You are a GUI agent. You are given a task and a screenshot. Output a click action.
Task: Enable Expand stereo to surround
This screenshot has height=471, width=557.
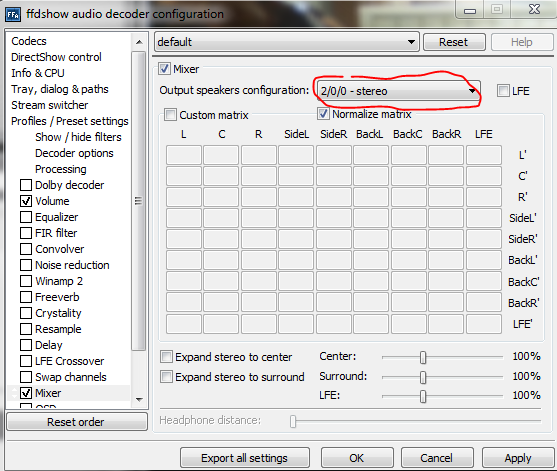pyautogui.click(x=166, y=377)
